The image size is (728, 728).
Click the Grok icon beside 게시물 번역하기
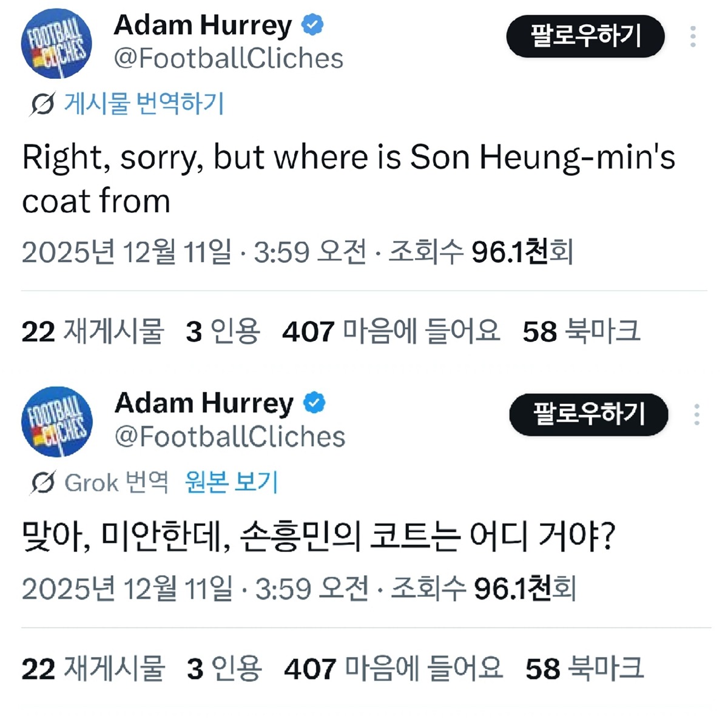pos(42,104)
